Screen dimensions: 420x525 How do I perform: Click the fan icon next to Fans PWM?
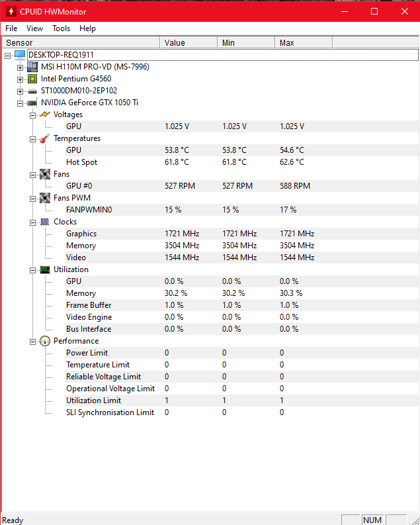(45, 198)
